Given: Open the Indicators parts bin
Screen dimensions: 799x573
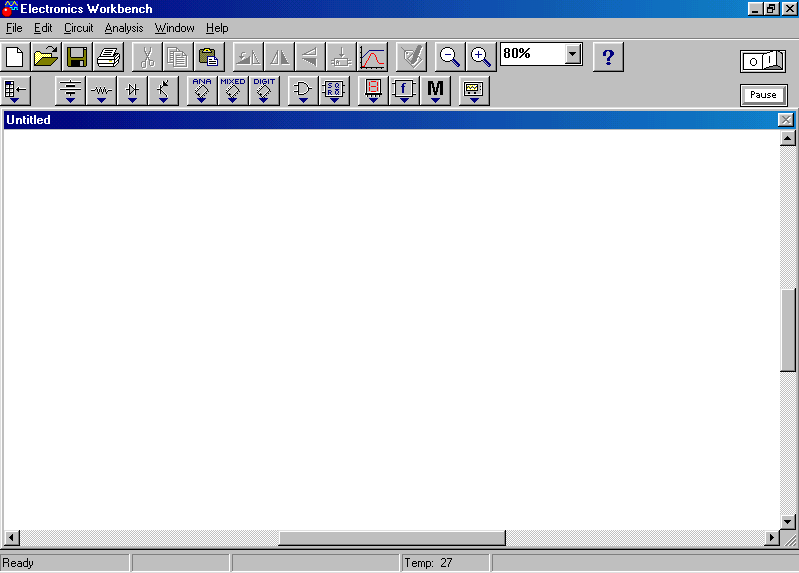Looking at the screenshot, I should (373, 91).
